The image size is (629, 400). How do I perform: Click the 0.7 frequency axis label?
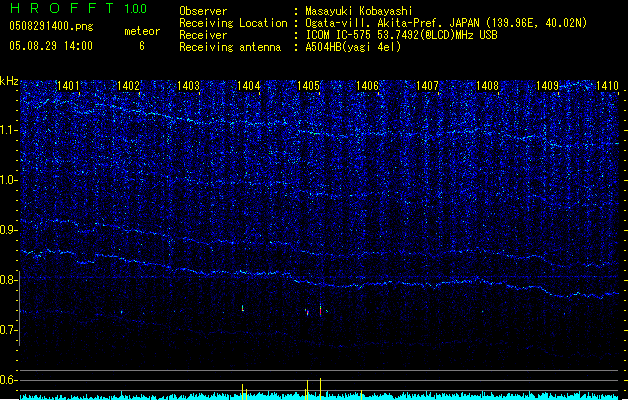point(9,330)
